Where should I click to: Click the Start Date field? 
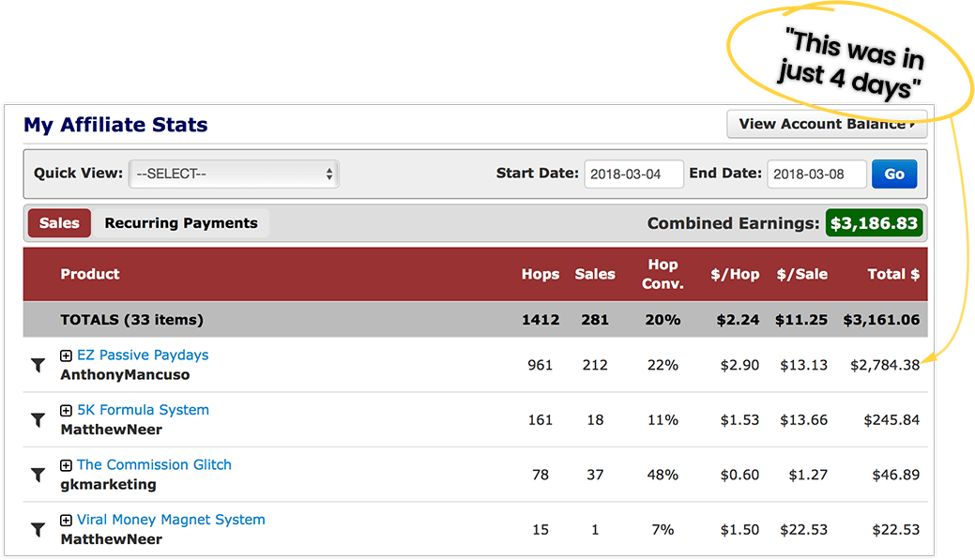[633, 174]
